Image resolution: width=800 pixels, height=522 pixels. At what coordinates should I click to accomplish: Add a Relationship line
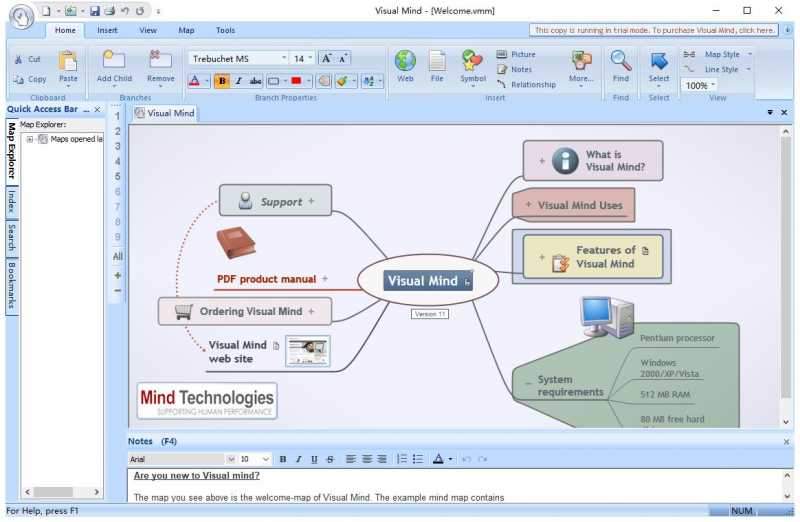526,84
